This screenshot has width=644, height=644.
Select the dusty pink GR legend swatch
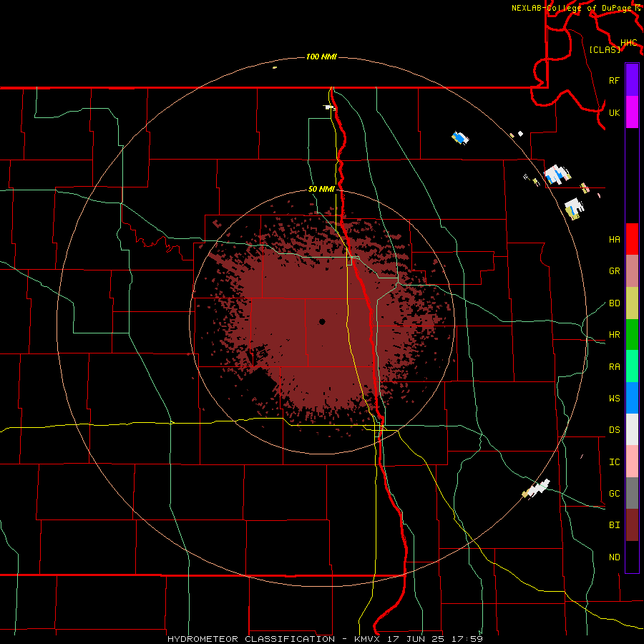coord(632,271)
